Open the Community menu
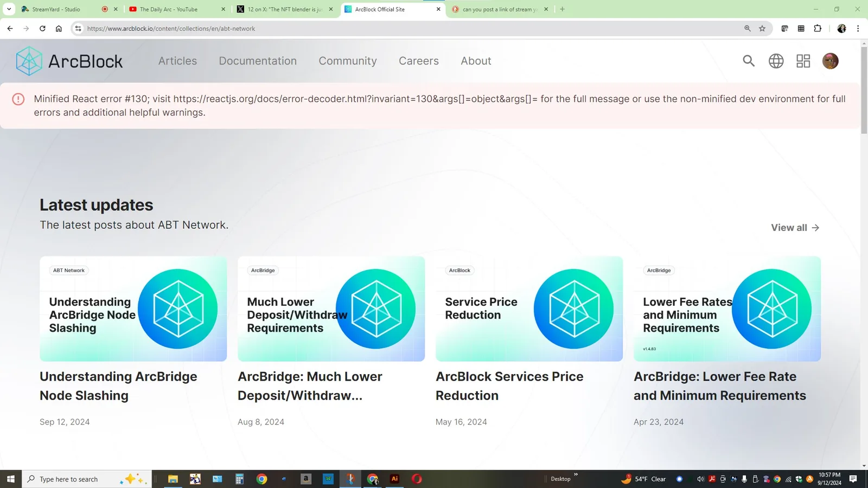Image resolution: width=868 pixels, height=488 pixels. (348, 61)
